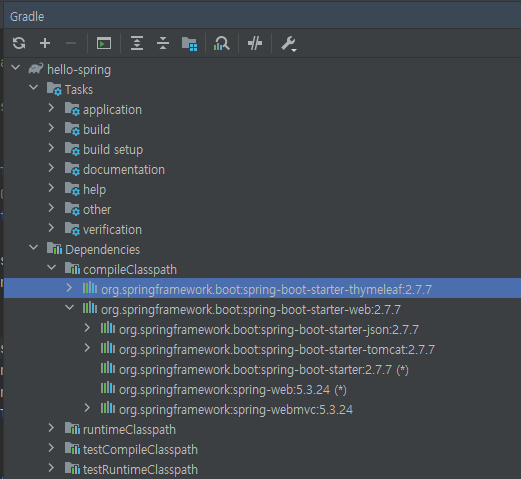The width and height of the screenshot is (521, 479).
Task: Click the spring-boot-starter-tomcat library icon
Action: pos(108,348)
